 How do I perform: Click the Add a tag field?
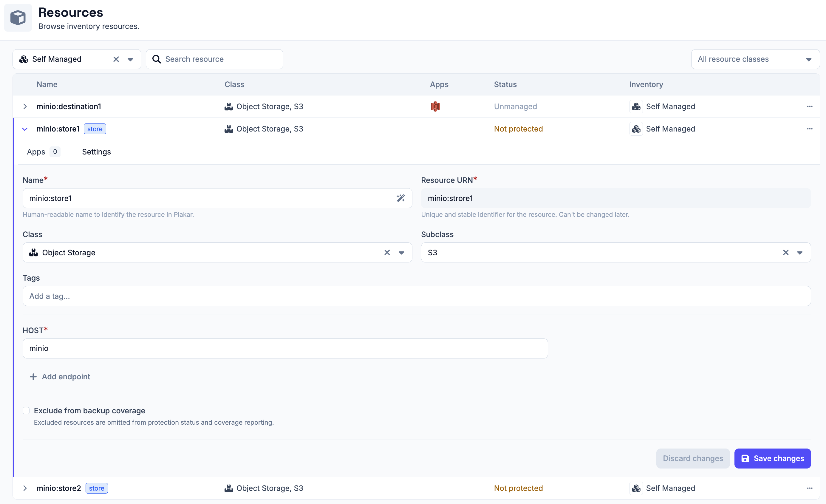click(417, 296)
